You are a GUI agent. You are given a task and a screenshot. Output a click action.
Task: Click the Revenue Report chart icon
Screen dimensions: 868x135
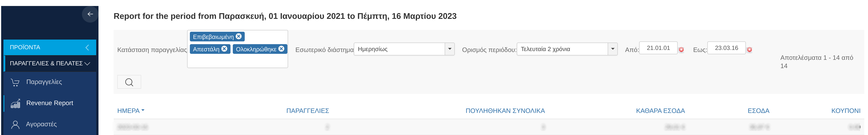point(15,103)
